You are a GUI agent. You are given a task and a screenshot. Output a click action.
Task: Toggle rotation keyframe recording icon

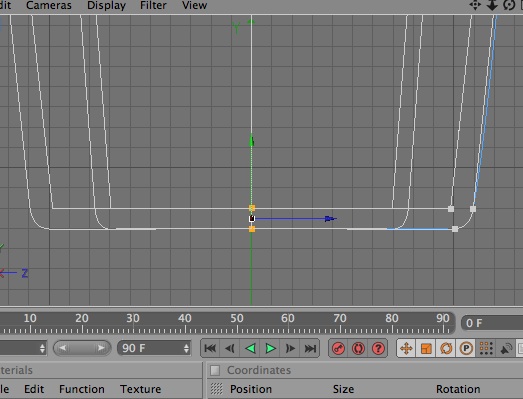pos(446,349)
